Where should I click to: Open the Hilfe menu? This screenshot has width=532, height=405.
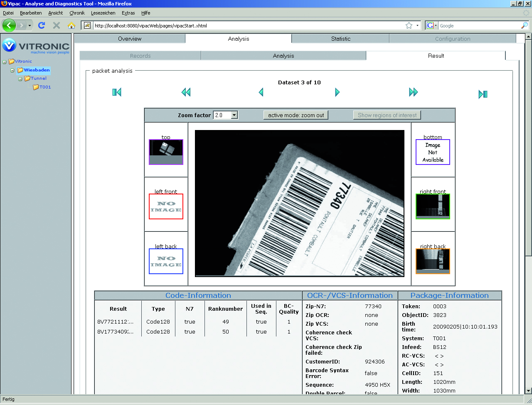tap(146, 13)
